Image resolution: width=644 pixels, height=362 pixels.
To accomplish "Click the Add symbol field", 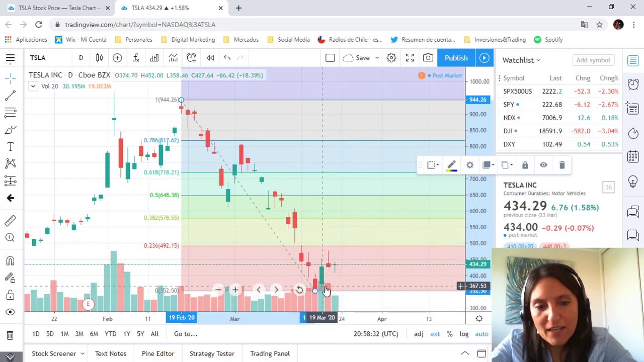I will tap(593, 60).
